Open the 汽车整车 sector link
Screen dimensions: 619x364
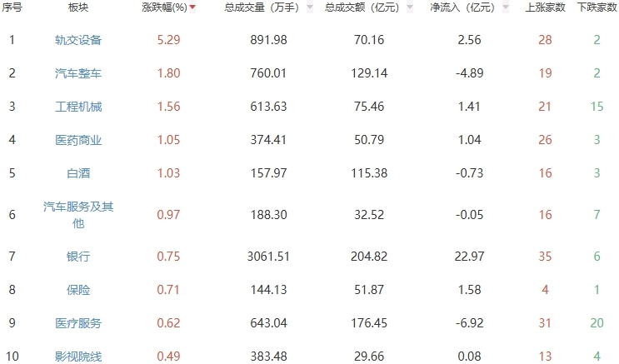pos(78,73)
